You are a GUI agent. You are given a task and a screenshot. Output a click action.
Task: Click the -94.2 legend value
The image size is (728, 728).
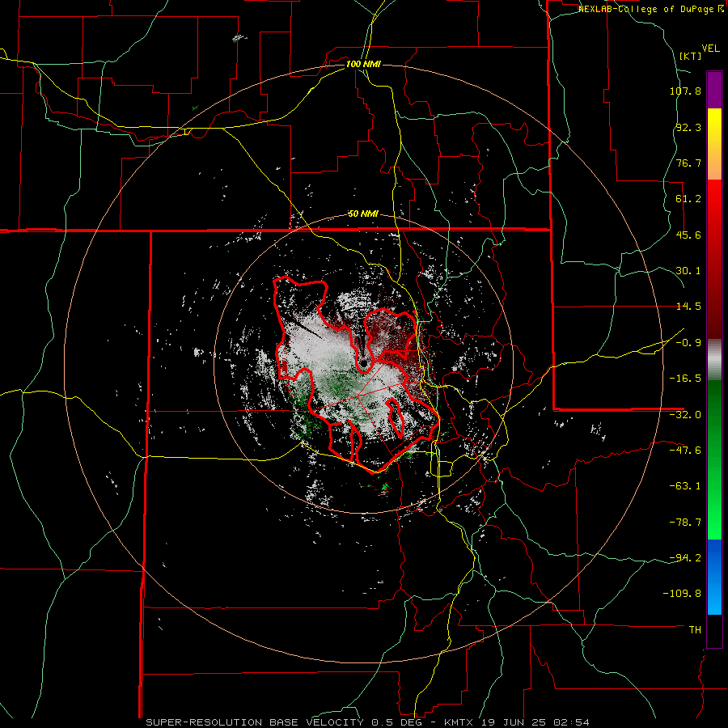(685, 558)
